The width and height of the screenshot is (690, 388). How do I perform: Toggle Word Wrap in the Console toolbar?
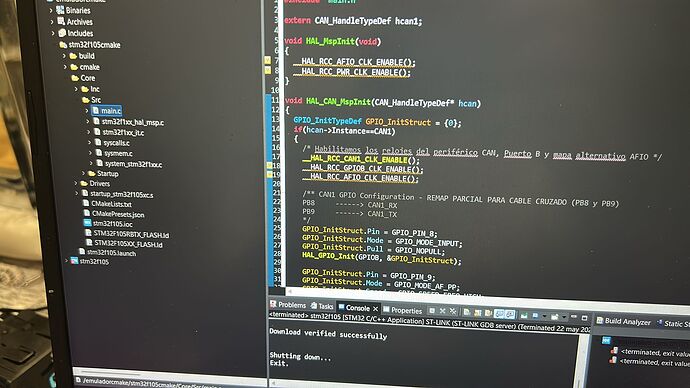click(x=488, y=313)
